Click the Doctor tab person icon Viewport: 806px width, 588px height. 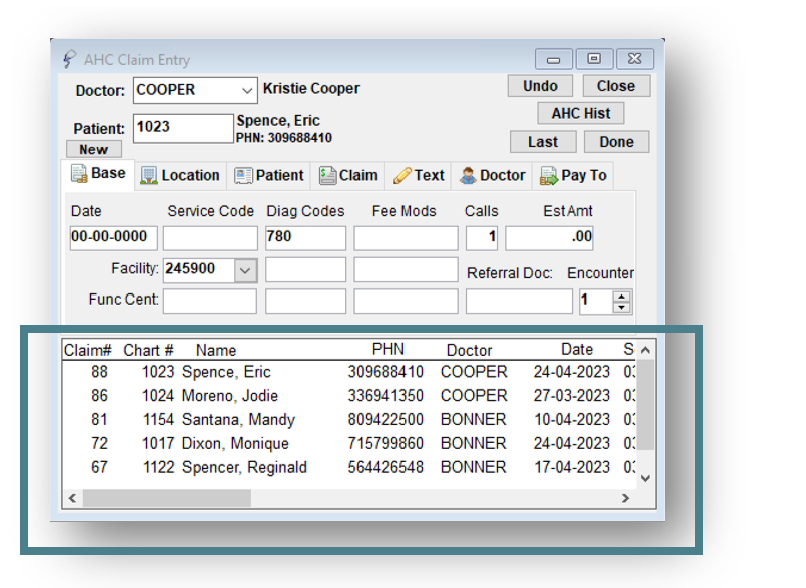coord(468,176)
